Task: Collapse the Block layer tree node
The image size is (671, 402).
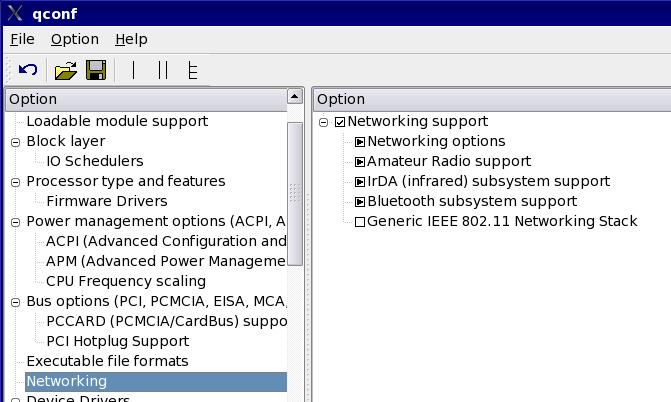Action: [x=15, y=142]
